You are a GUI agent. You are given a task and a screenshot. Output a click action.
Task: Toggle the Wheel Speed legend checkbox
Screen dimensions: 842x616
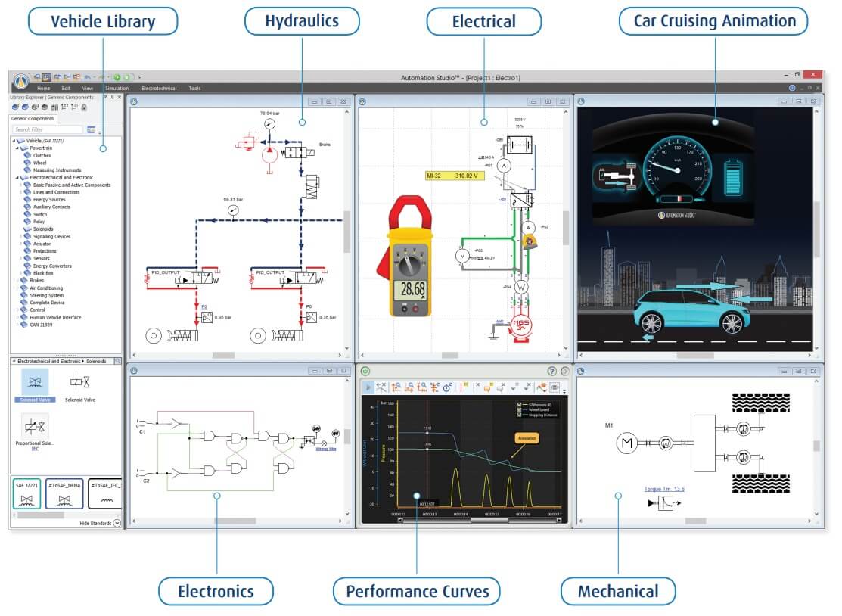pyautogui.click(x=519, y=409)
